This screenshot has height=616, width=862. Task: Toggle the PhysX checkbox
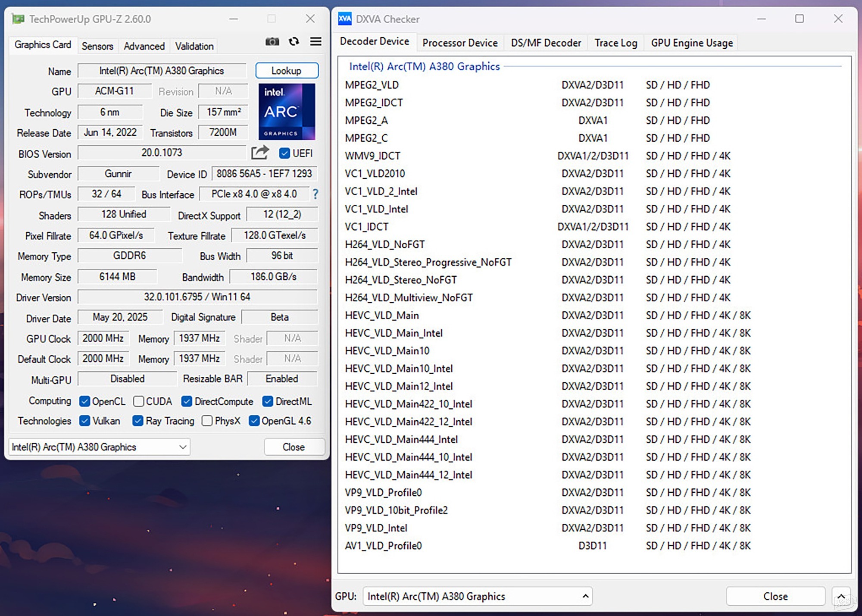(x=207, y=421)
